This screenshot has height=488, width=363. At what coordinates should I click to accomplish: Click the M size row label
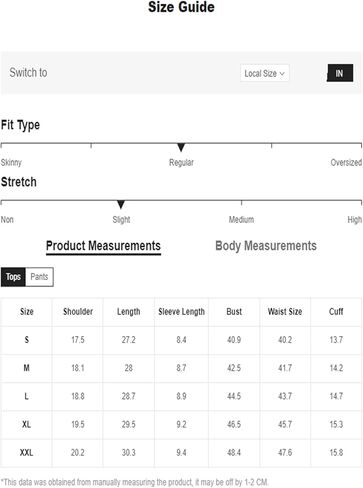coord(26,368)
